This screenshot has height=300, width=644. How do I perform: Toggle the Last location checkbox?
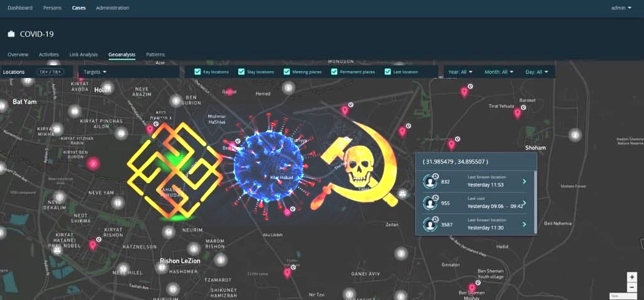(x=387, y=72)
